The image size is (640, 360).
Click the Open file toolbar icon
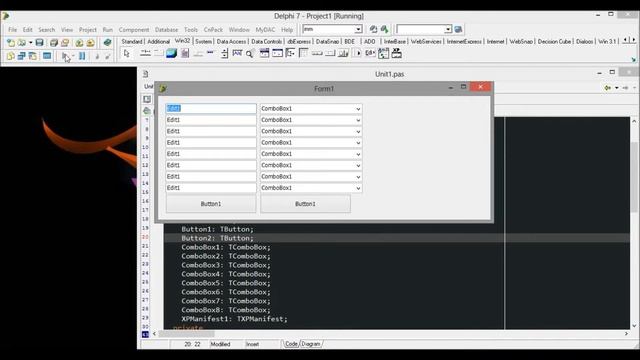click(22, 42)
